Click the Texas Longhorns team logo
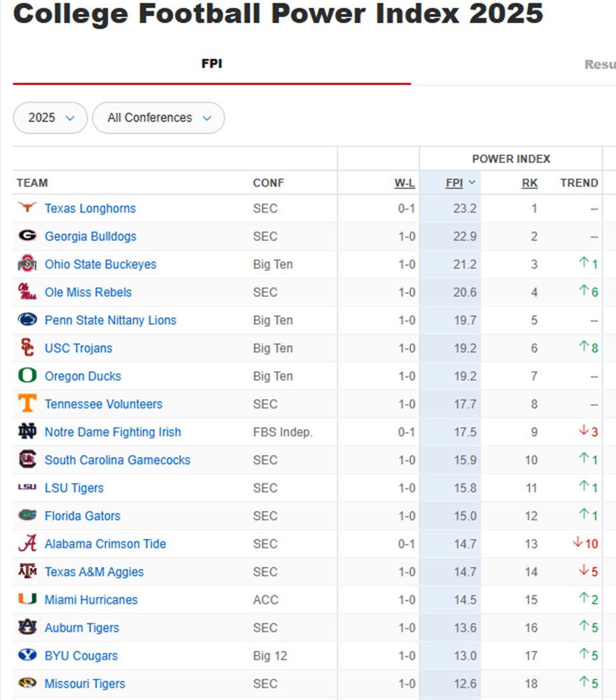Image resolution: width=616 pixels, height=700 pixels. coord(28,208)
